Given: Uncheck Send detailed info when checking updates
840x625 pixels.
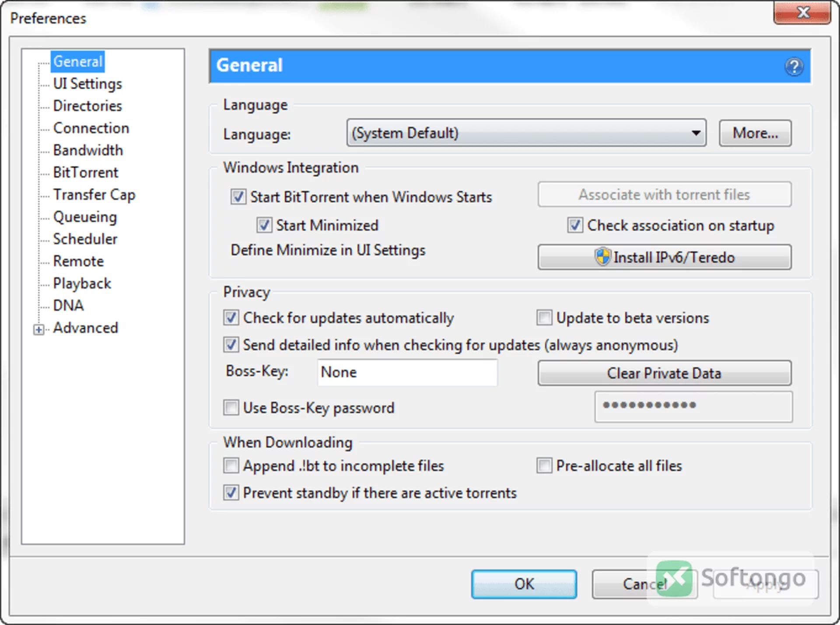Looking at the screenshot, I should click(231, 345).
